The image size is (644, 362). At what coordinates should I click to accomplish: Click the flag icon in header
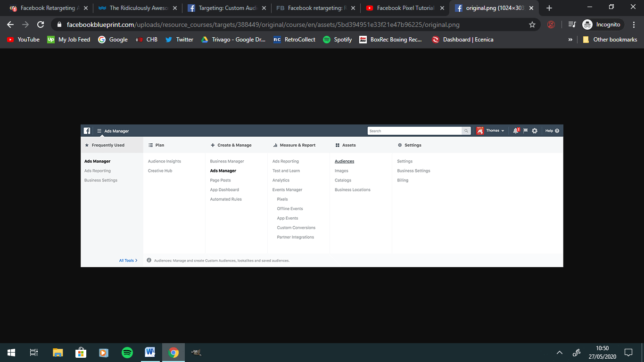526,131
